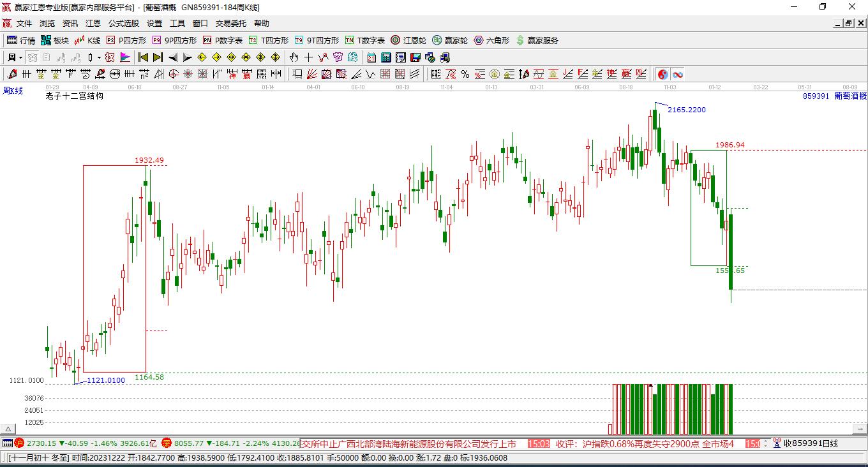This screenshot has height=467, width=868.
Task: Open the T四方形 tool
Action: click(x=269, y=40)
